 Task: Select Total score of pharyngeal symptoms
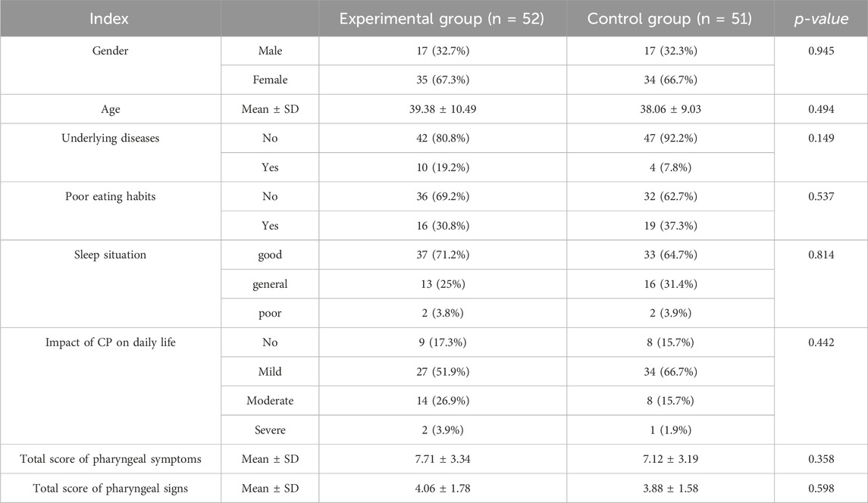pos(110,459)
